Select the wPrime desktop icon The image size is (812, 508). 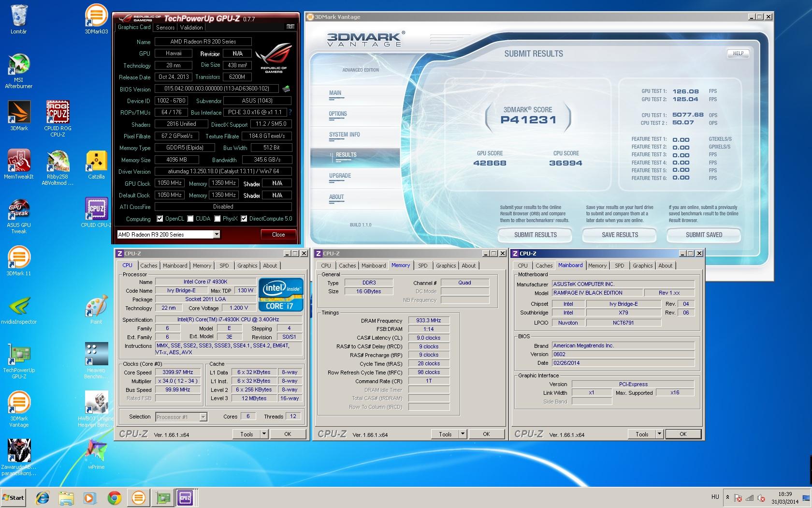coord(96,455)
